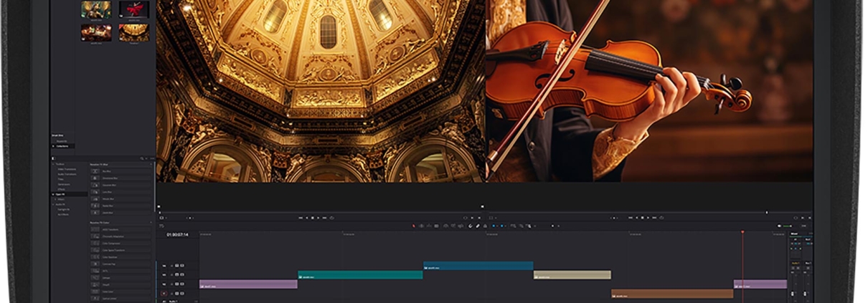The image size is (868, 303).
Task: Toggle loop playback in the left source viewer
Action: click(332, 218)
